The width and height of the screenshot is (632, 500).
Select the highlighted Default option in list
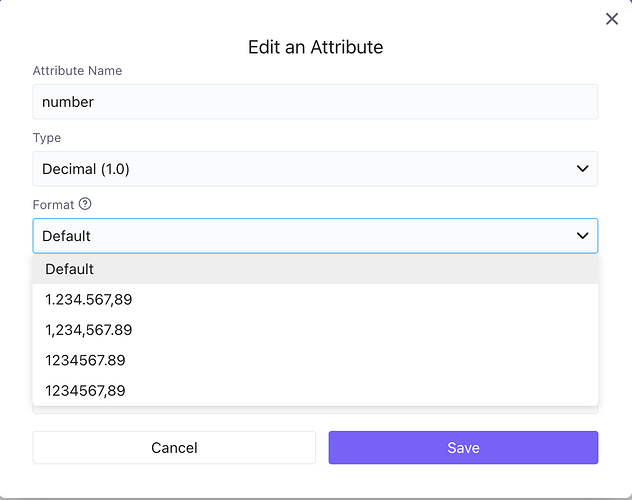point(70,269)
